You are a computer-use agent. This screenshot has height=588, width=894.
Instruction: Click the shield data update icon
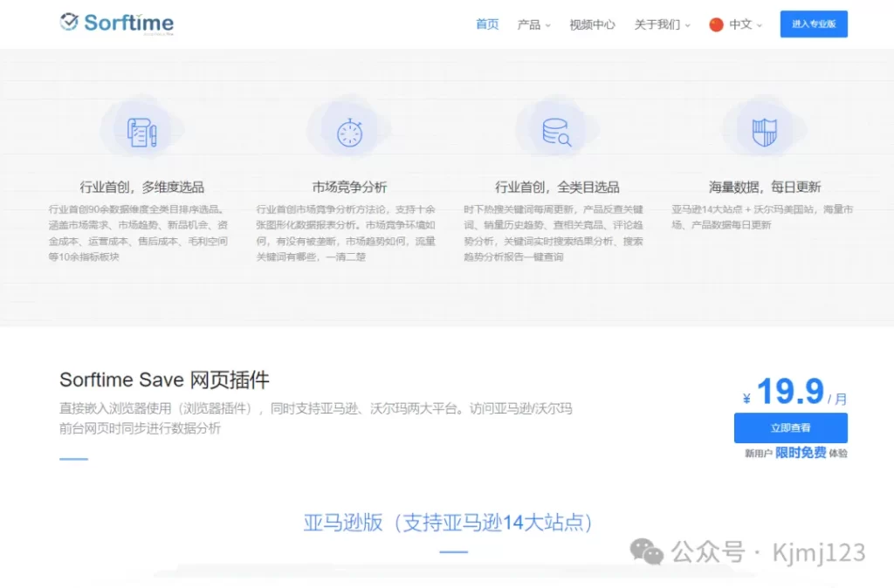click(764, 133)
